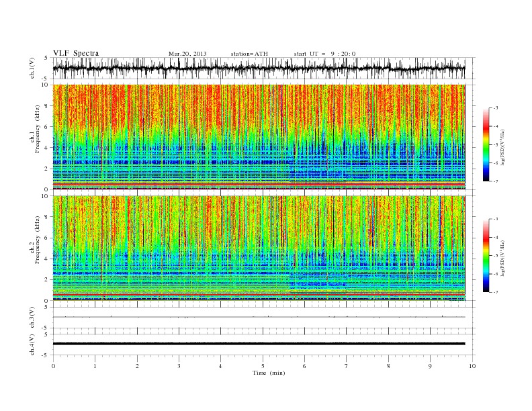Click the "-7" value on ch.2 colorbar
Viewport: 532px width, 411px height.
tap(495, 292)
